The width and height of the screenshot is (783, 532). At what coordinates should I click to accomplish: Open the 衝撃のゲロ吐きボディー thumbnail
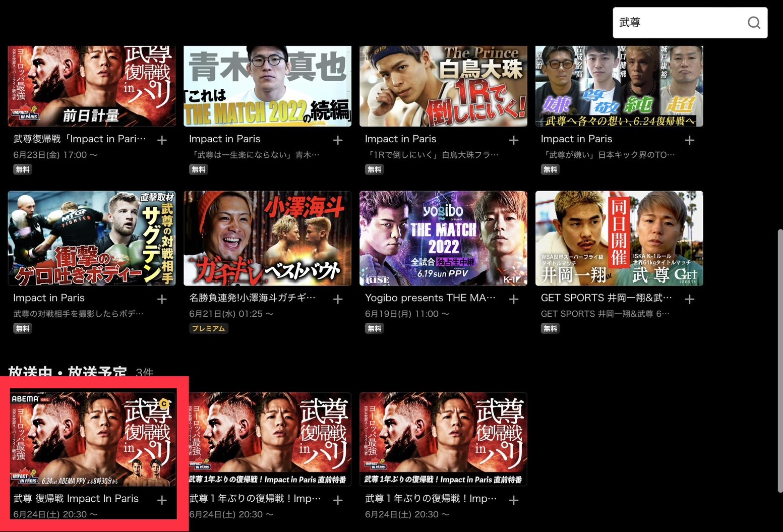point(92,238)
